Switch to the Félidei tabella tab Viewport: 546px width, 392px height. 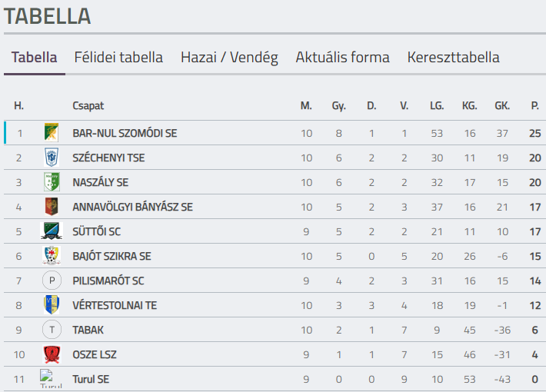point(118,58)
